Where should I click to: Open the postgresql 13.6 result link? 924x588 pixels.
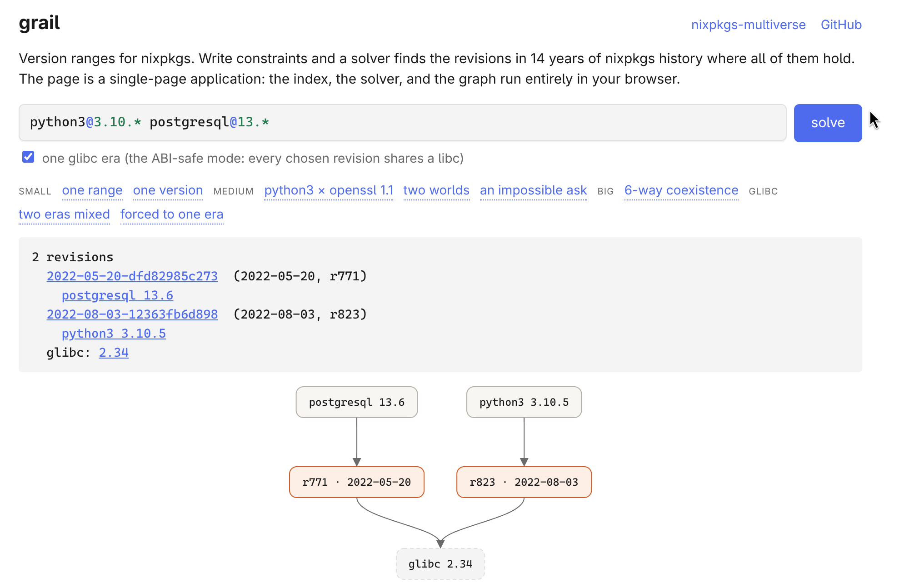coord(117,295)
